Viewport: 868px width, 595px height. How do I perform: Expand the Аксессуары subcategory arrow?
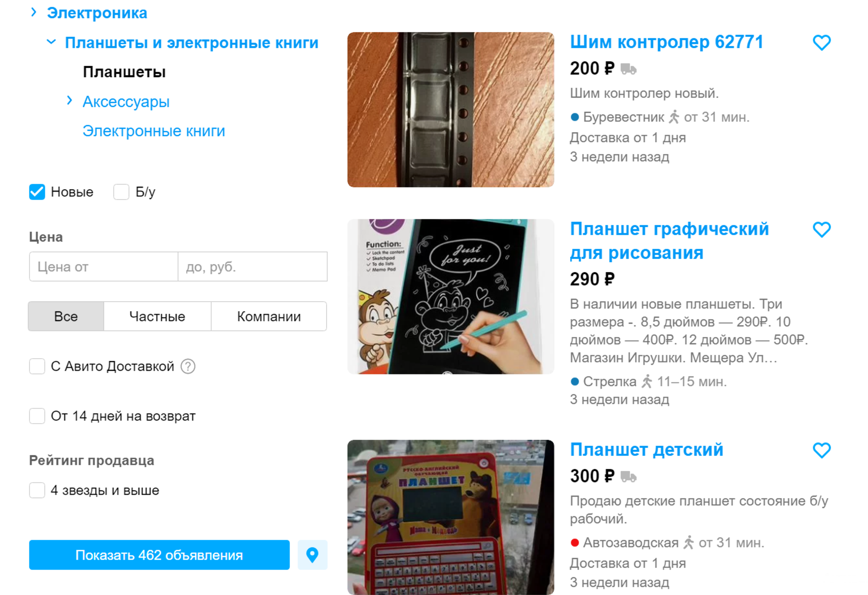point(70,100)
